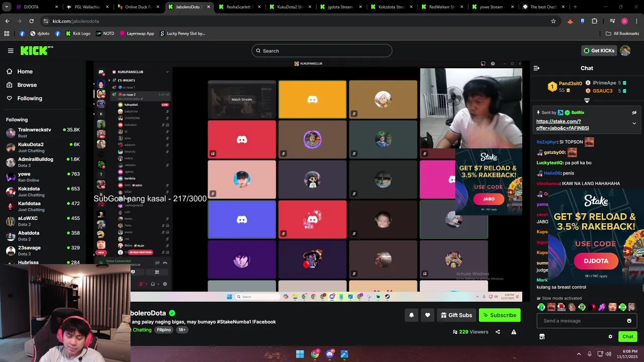Open the pinned stake.com offer link
This screenshot has width=644, height=362.
(x=562, y=125)
